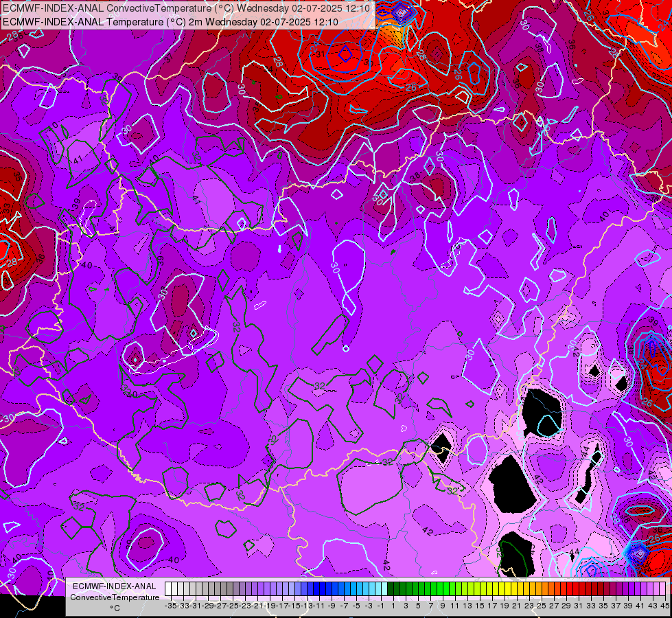672x618 pixels.
Task: Click the legend tick label '21'
Action: (516, 606)
